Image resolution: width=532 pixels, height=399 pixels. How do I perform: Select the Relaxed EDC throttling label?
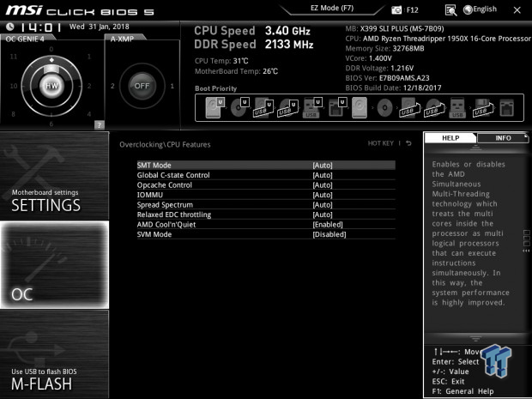coord(173,215)
